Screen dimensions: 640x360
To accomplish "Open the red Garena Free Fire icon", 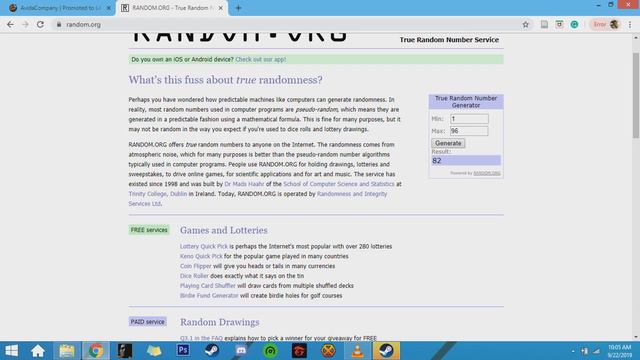I will [299, 351].
